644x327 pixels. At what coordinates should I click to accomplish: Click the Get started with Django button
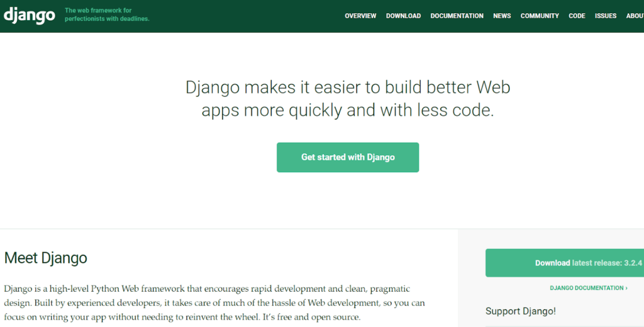click(x=348, y=157)
